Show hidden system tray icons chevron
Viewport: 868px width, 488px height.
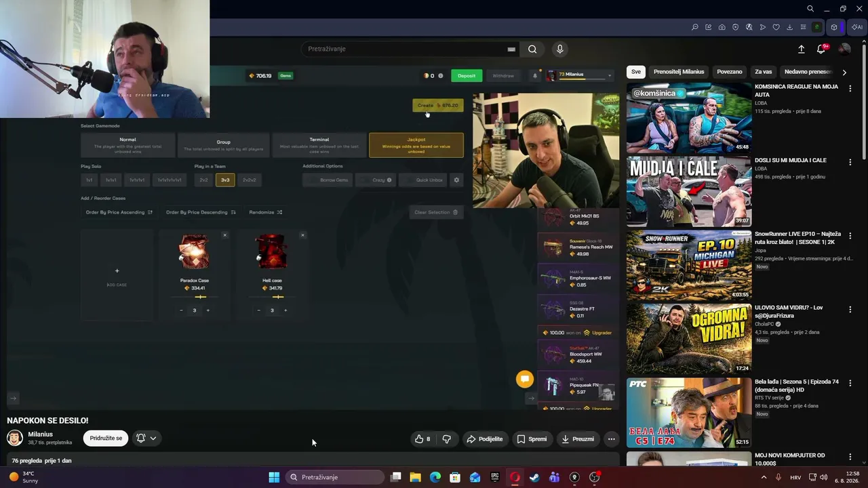point(764,477)
